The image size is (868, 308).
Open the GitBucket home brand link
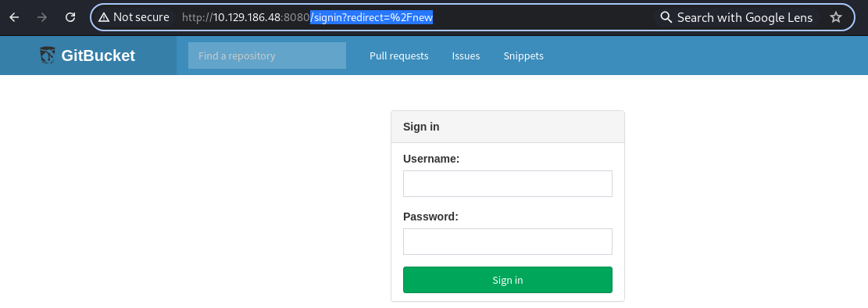tap(88, 56)
